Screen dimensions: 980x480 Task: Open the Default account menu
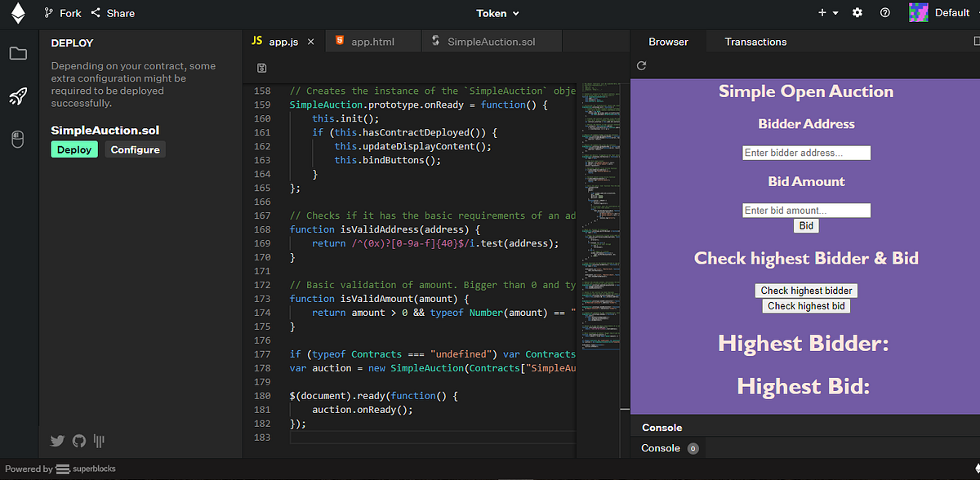941,12
